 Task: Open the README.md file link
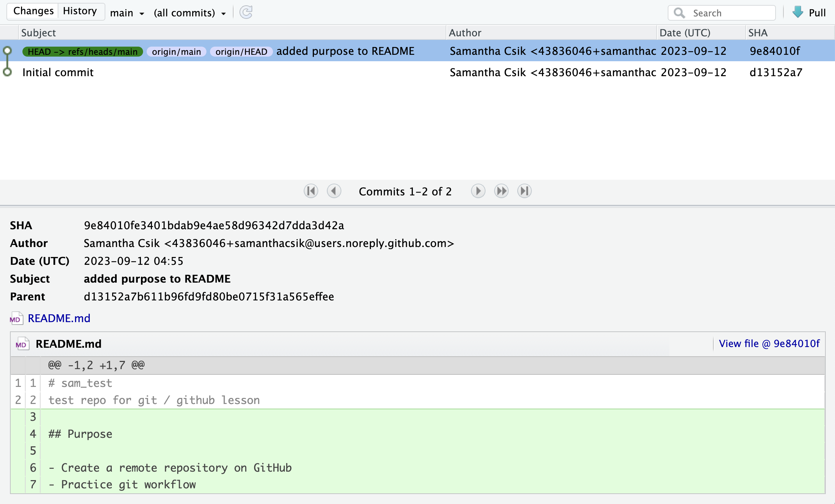(x=59, y=318)
